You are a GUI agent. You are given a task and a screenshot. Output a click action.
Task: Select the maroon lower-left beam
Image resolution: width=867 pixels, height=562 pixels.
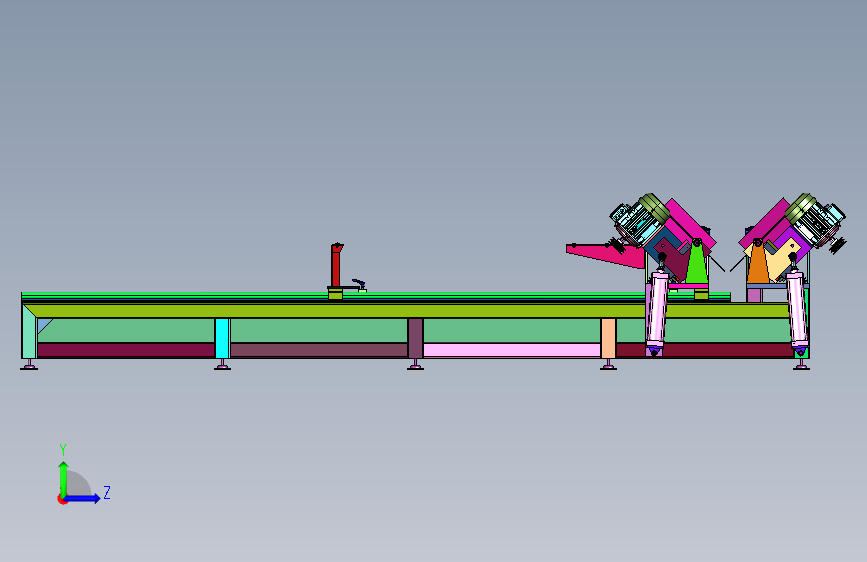pos(126,350)
